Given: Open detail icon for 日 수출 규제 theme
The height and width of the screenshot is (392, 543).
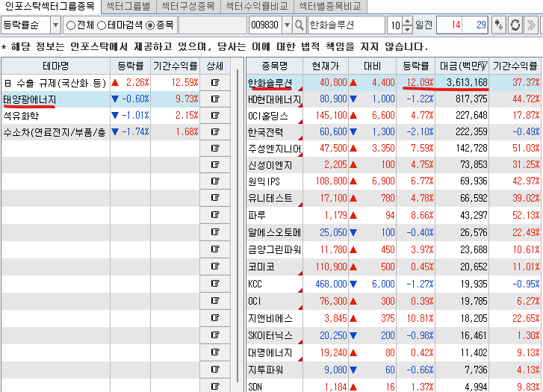Looking at the screenshot, I should pyautogui.click(x=215, y=82).
